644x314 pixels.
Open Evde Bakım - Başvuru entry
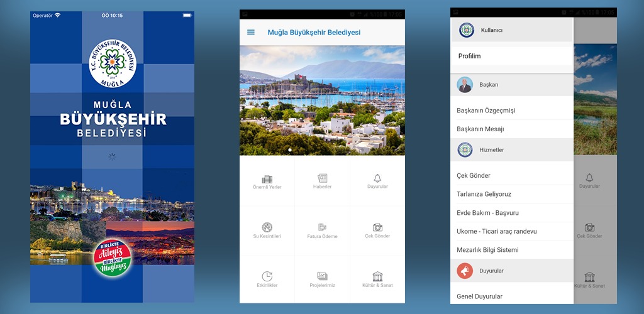tap(512, 213)
